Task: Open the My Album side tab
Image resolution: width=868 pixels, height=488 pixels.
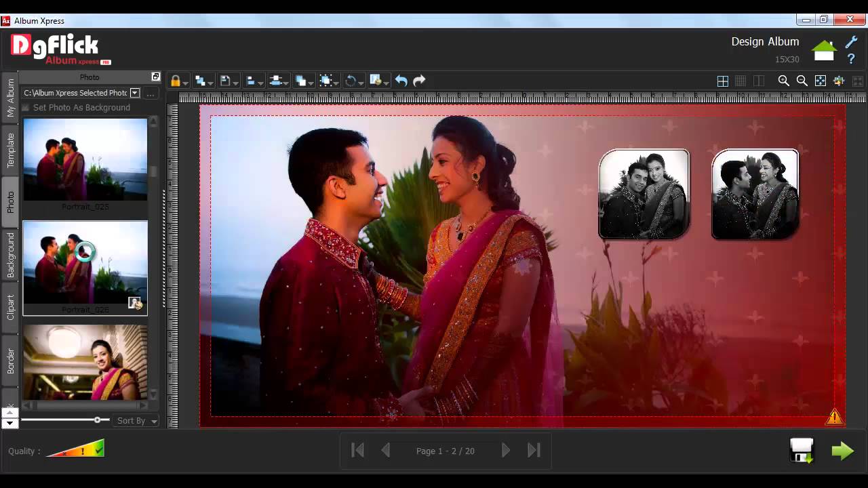Action: pos(10,98)
